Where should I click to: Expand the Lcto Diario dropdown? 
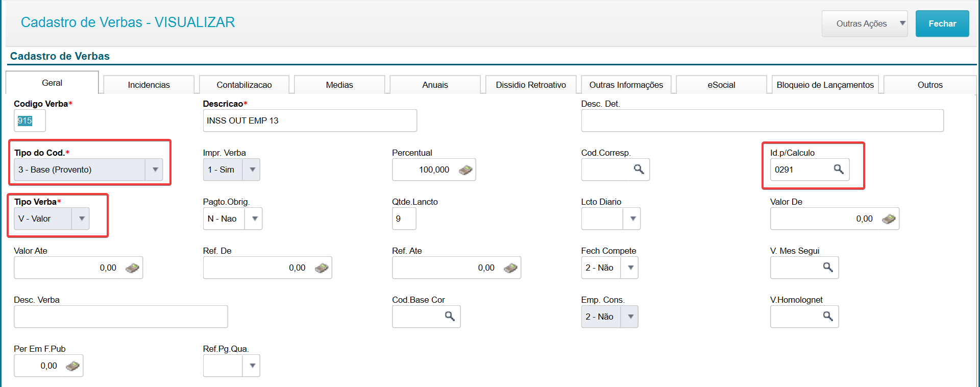[x=632, y=219]
